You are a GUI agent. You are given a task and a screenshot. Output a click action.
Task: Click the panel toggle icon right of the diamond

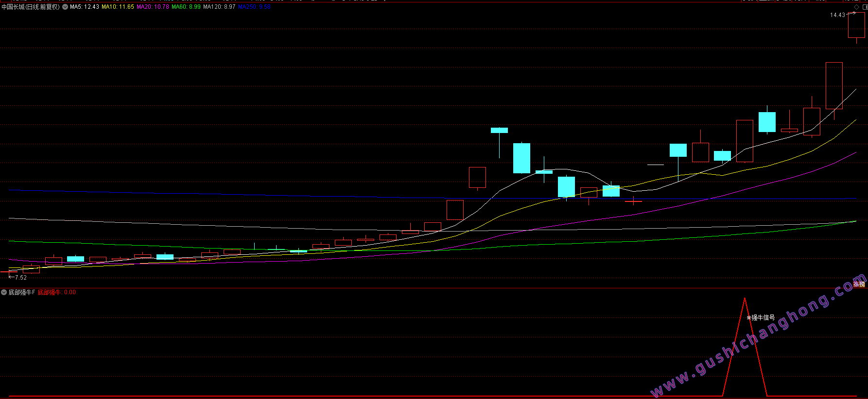(x=865, y=7)
